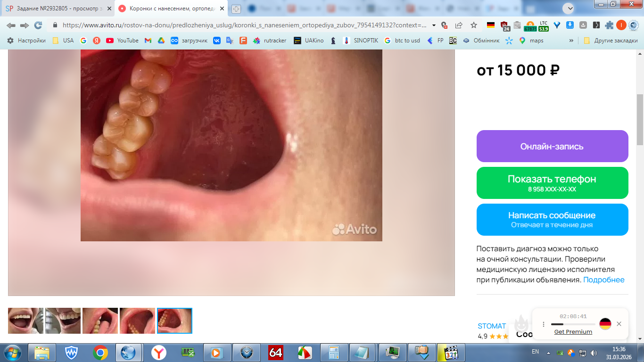Open the orange profile avatar
Viewport: 644px width, 362px height.
[x=621, y=25]
